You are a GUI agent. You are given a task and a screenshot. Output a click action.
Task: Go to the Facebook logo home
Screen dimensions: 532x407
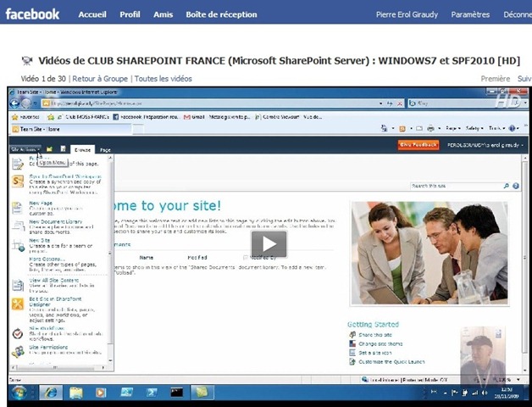point(32,14)
